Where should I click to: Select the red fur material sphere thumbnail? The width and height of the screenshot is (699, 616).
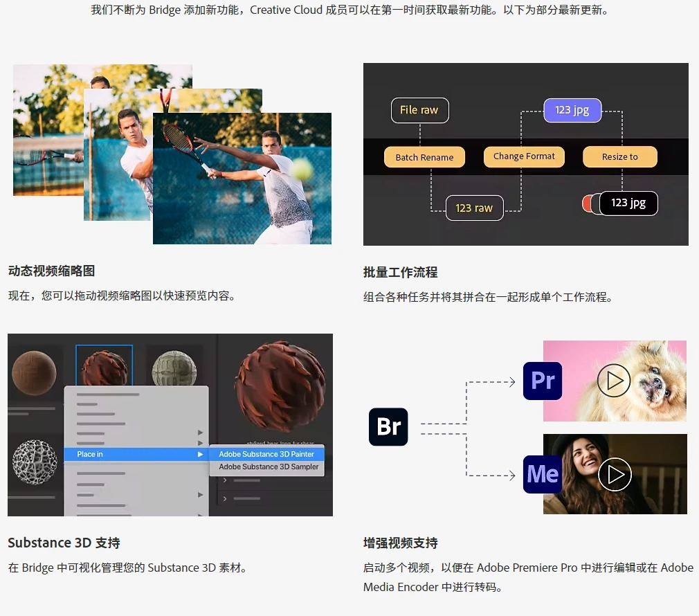(x=104, y=365)
